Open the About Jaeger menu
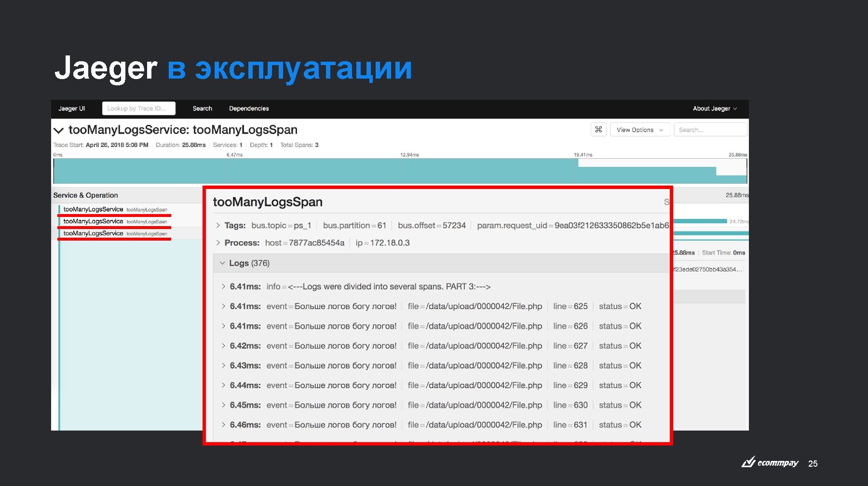Viewport: 868px width, 486px height. (715, 108)
